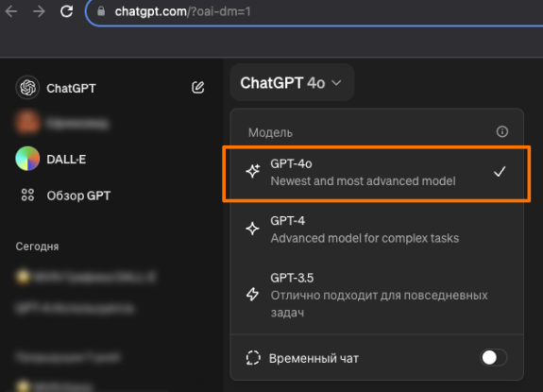Open DALL·E color wheel icon
543x392 pixels.
[x=27, y=159]
